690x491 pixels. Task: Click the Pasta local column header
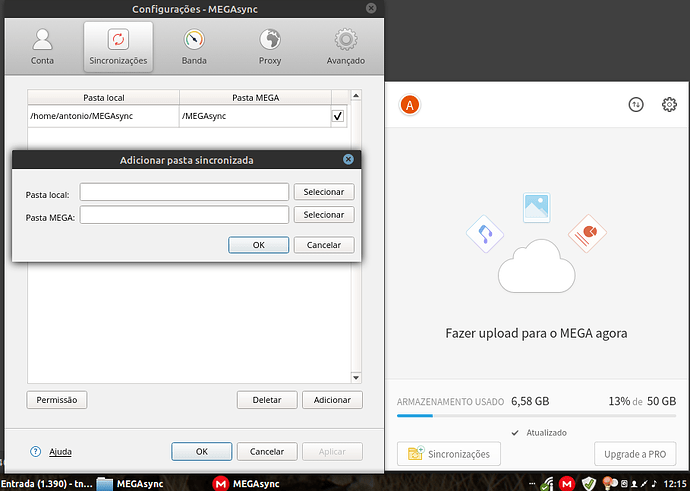[x=103, y=98]
